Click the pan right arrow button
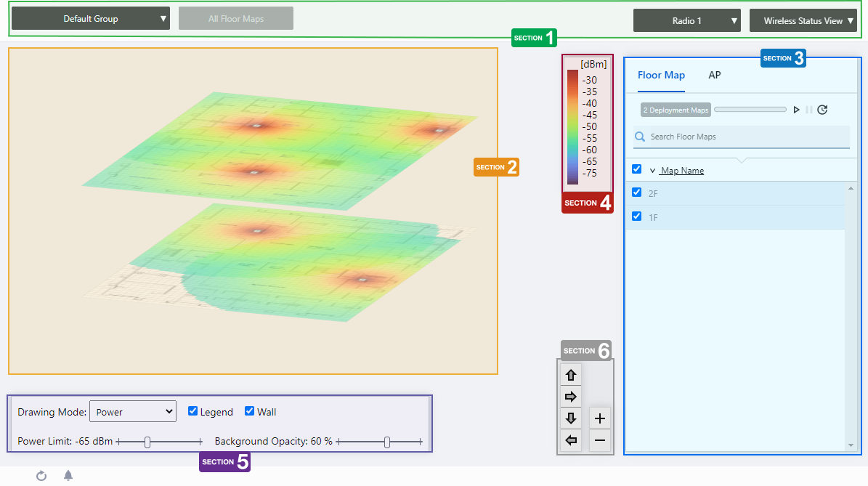 (571, 397)
